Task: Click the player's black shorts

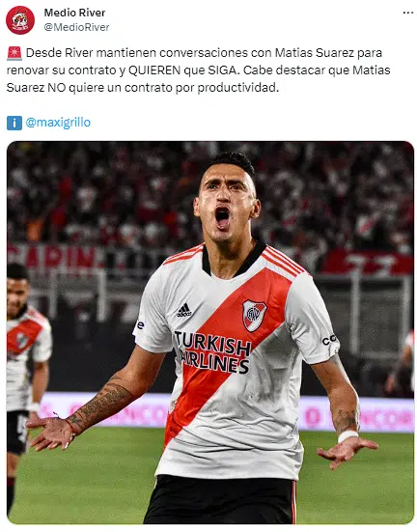Action: 220,499
